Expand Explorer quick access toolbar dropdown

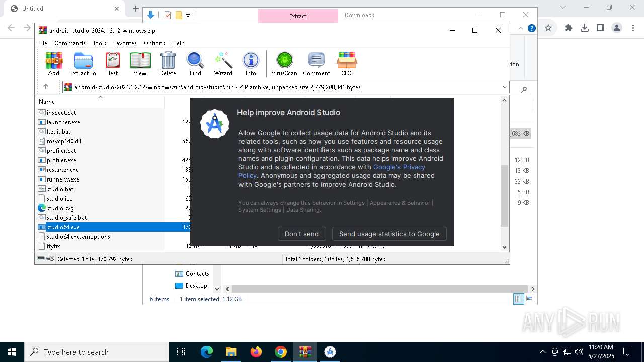188,16
